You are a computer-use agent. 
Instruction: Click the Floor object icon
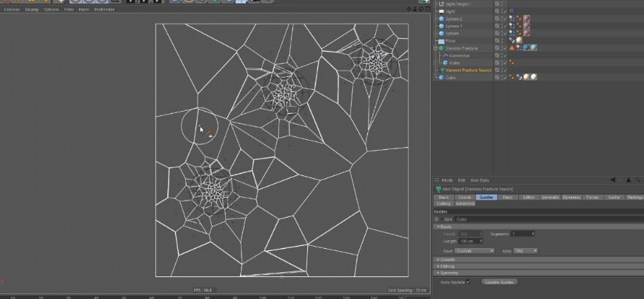(441, 41)
